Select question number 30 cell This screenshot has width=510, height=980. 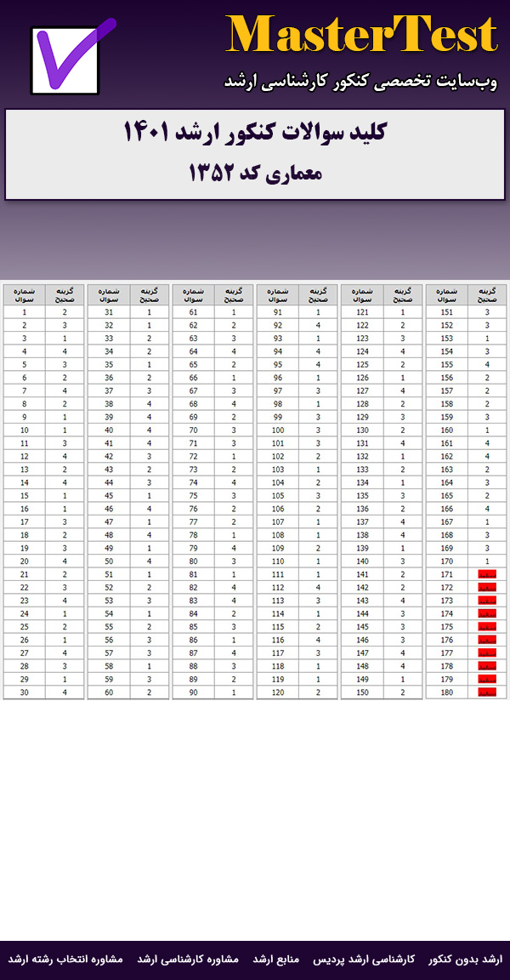(x=25, y=692)
